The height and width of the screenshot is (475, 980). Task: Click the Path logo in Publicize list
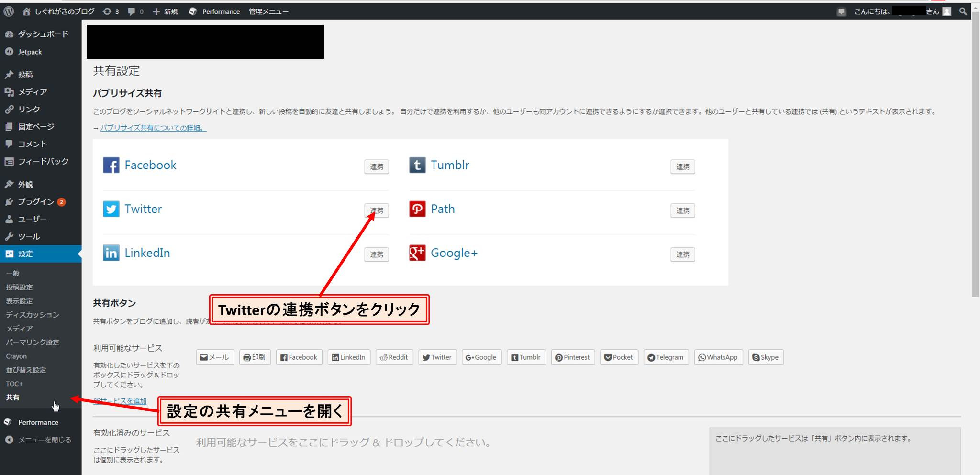click(417, 209)
